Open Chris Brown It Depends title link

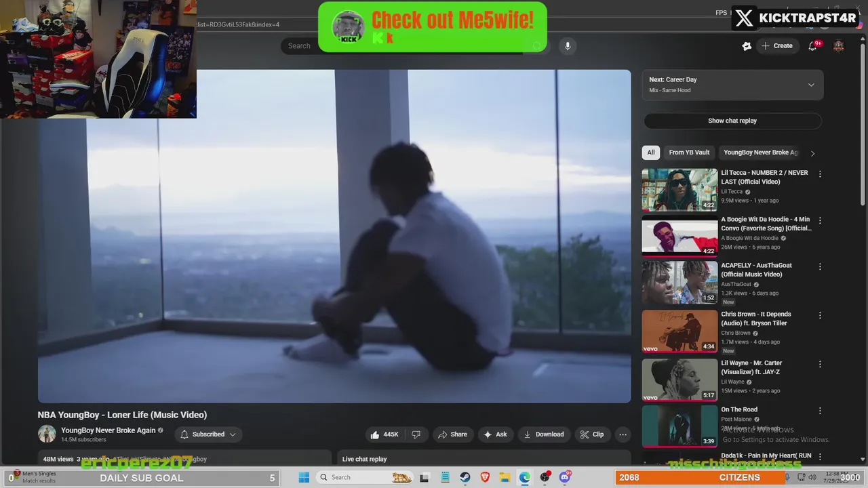(x=756, y=319)
